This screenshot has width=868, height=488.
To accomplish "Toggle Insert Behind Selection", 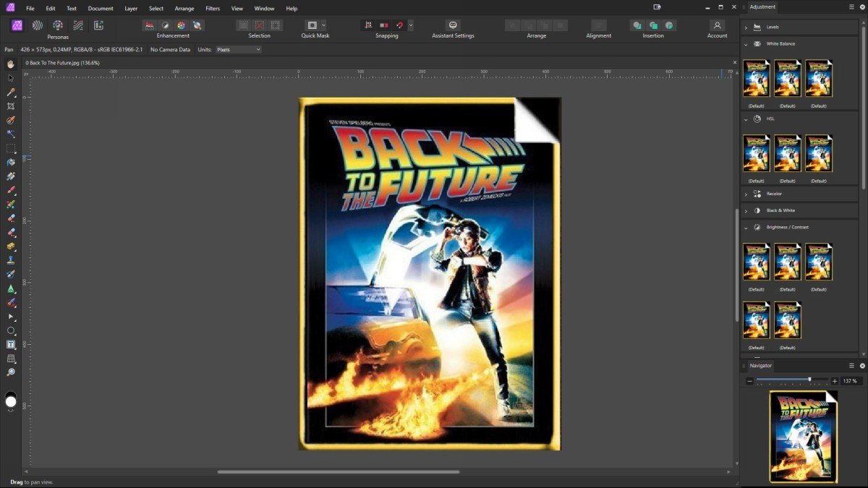I will 637,25.
